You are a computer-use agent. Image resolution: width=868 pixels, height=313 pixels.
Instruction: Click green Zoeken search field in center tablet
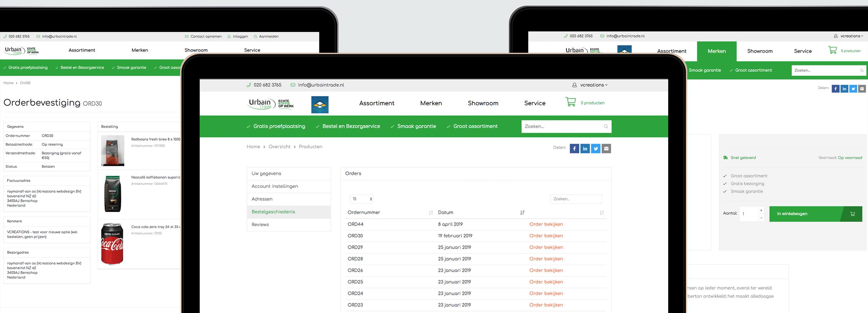coord(566,127)
